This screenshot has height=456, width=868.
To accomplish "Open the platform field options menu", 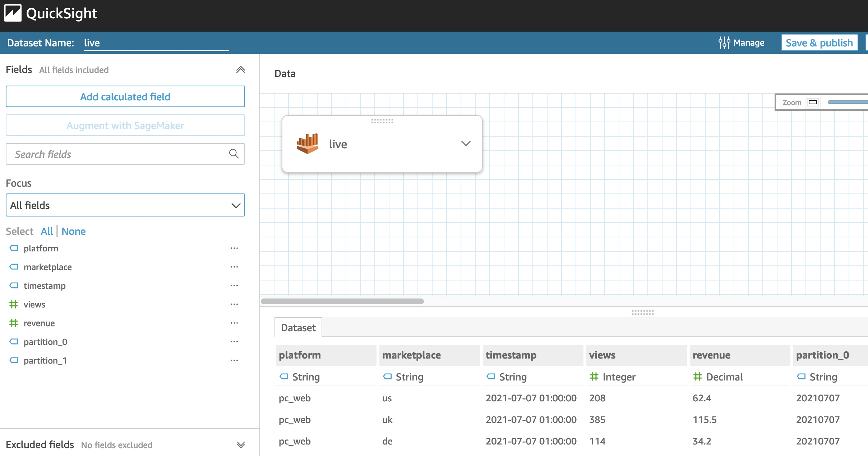I will click(x=234, y=248).
